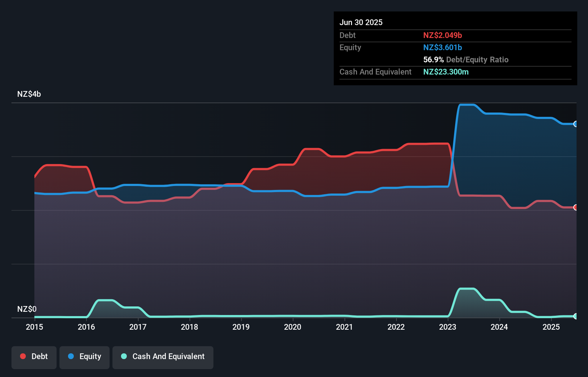Viewport: 588px width, 377px height.
Task: Click the 2019 x-axis label
Action: (x=241, y=327)
